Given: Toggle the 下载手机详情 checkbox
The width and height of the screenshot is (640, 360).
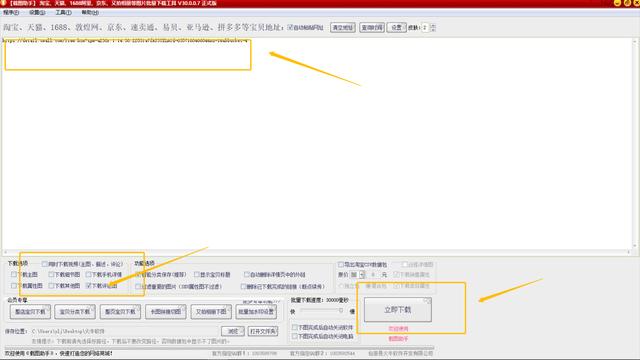Looking at the screenshot, I should point(89,275).
